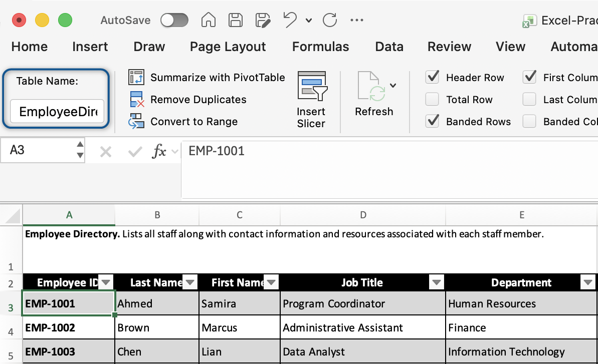The width and height of the screenshot is (598, 364).
Task: Uncheck the Header Row checkbox
Action: (432, 77)
